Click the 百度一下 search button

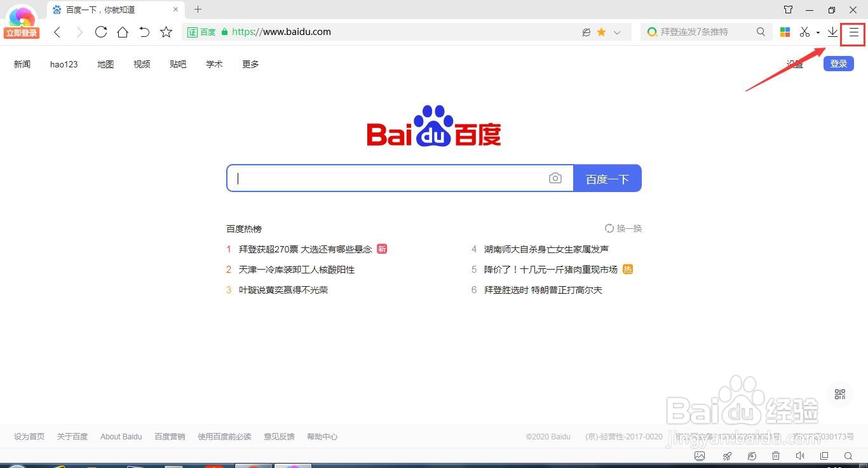tap(607, 178)
